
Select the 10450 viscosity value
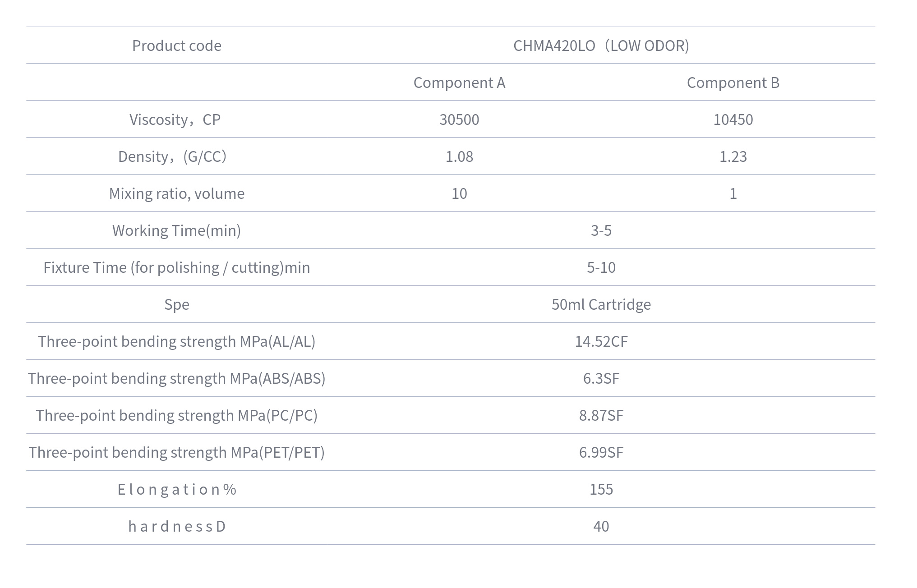pyautogui.click(x=733, y=119)
